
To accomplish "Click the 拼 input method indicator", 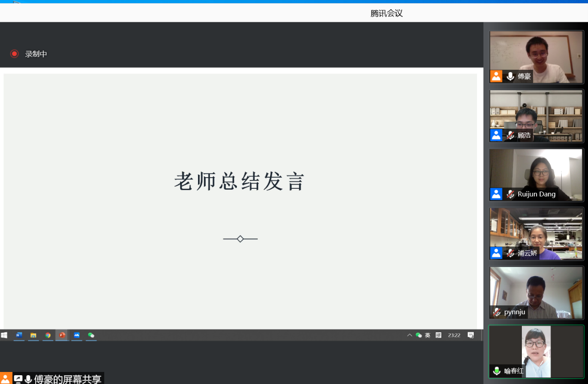I will [438, 335].
